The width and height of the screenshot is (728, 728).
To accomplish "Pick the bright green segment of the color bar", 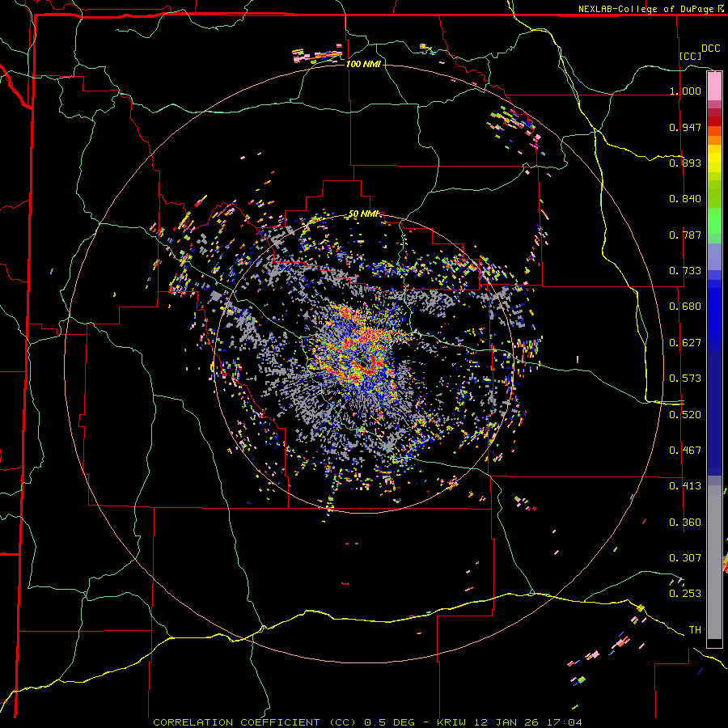I will (x=714, y=221).
